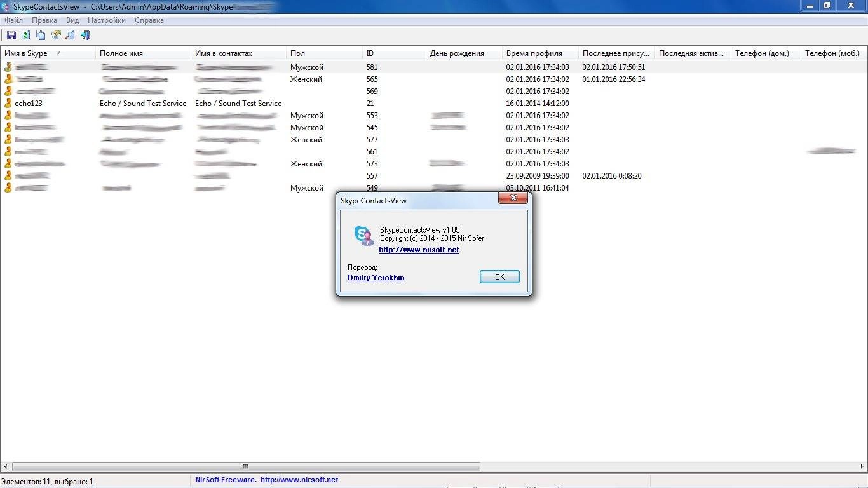The width and height of the screenshot is (868, 488).
Task: Open Properties via its toolbar icon
Action: 56,36
